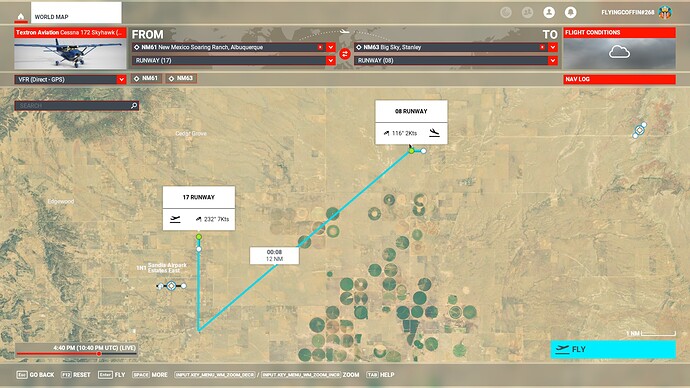Select the airport marker at the map's eastern edge

pos(639,130)
